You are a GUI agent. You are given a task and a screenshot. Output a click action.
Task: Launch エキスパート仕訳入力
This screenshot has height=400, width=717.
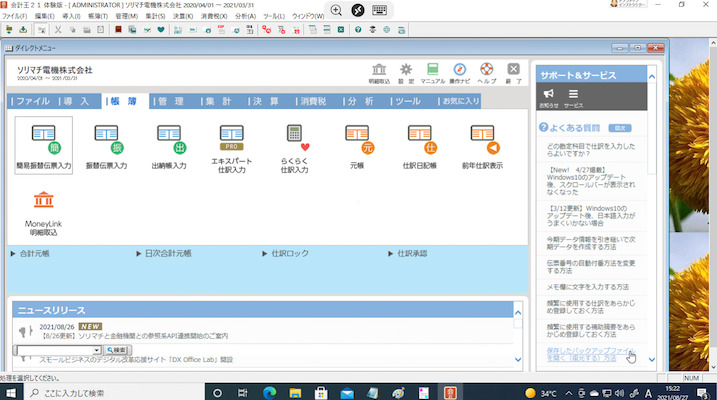coord(232,147)
